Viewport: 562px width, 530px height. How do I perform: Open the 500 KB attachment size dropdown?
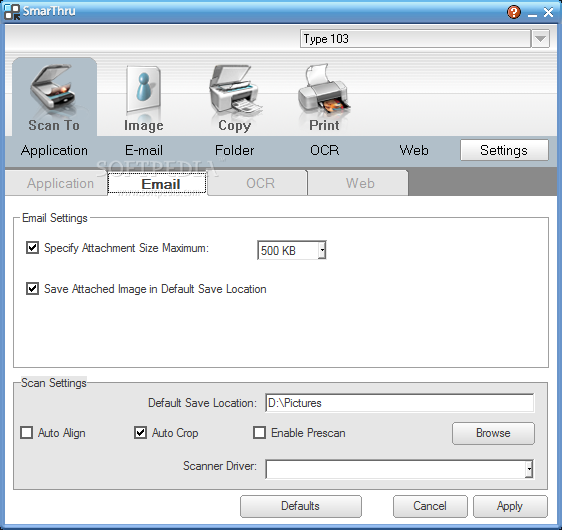(x=322, y=250)
